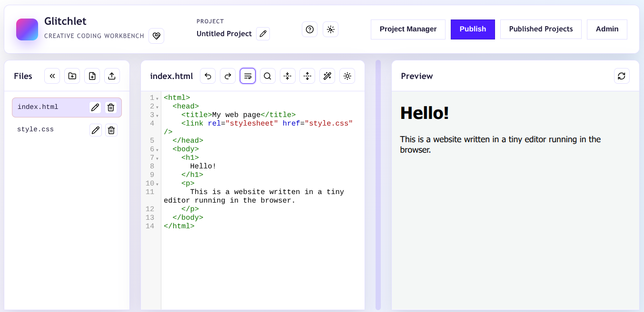Image resolution: width=644 pixels, height=312 pixels.
Task: Upload a file to the project
Action: [x=112, y=76]
